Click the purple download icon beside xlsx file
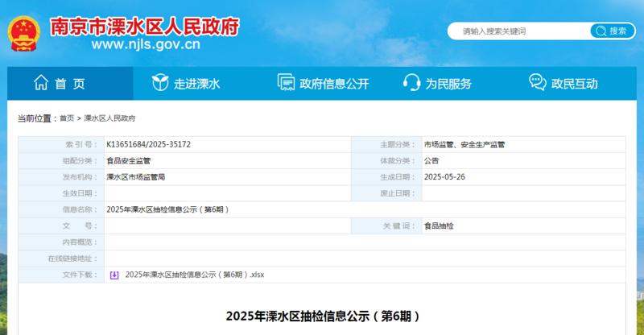The image size is (644, 335). click(114, 275)
